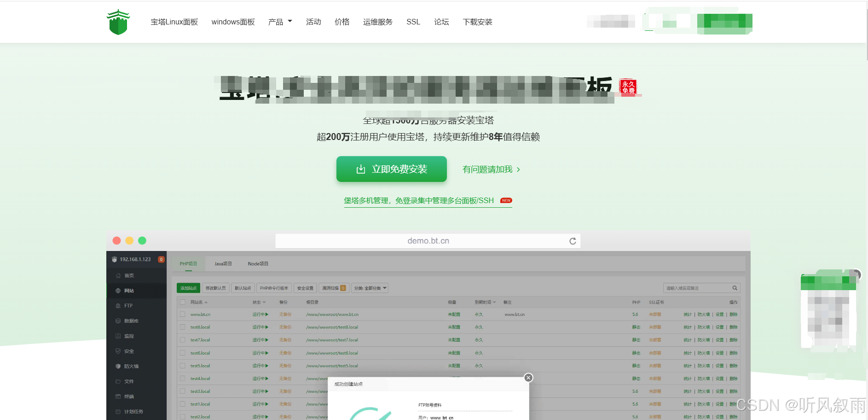
Task: Click the reload icon beside demo.bt.cn
Action: pos(573,241)
